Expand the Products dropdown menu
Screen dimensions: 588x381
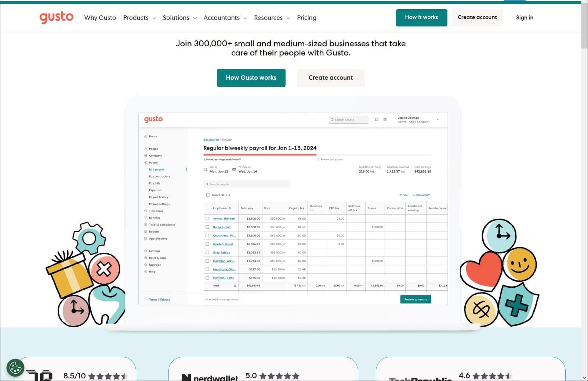pos(139,18)
